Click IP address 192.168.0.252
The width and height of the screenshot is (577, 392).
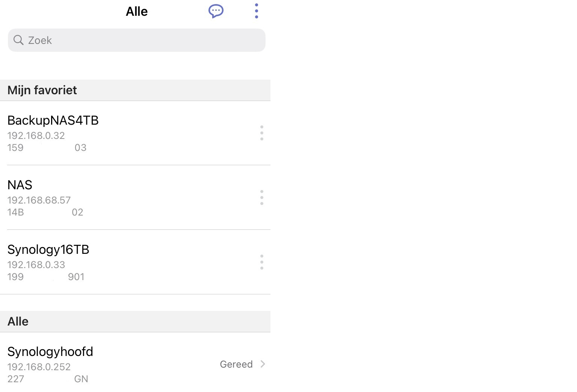coord(39,367)
